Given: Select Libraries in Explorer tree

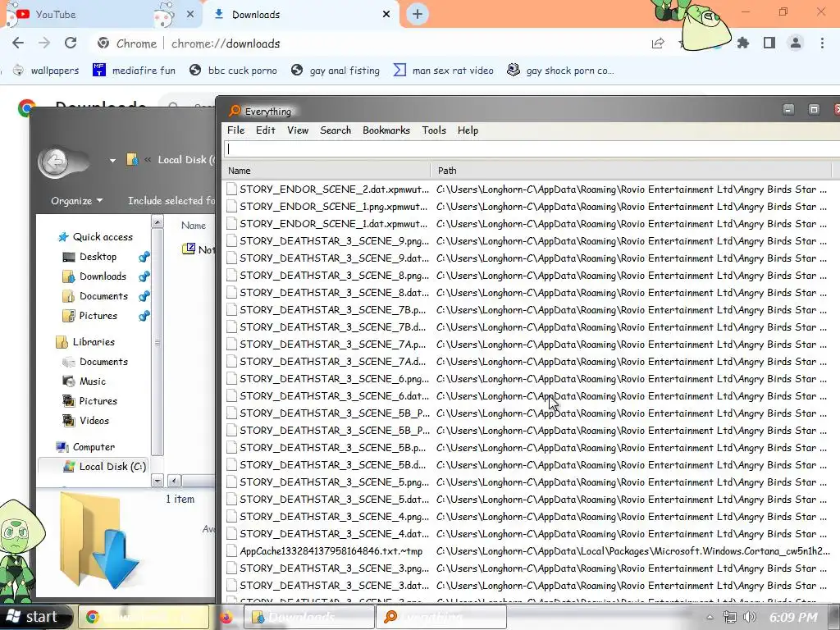Looking at the screenshot, I should coord(85,342).
